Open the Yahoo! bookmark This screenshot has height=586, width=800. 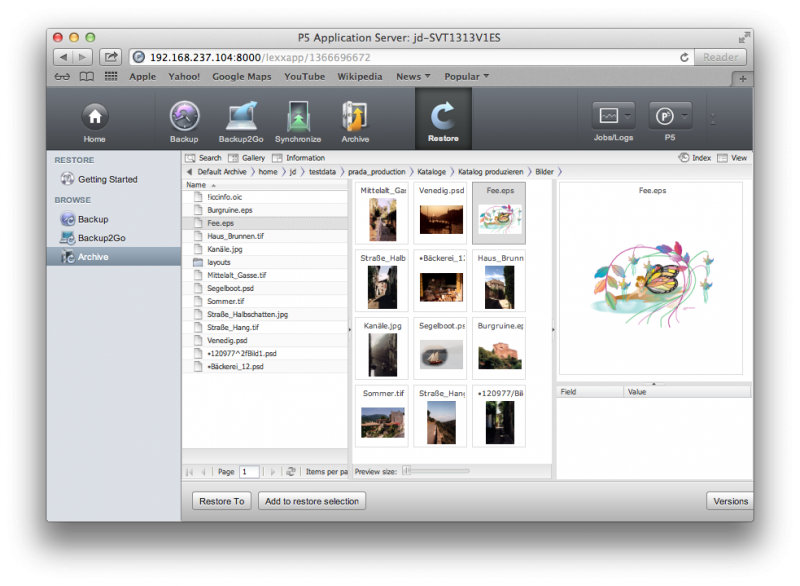[x=184, y=77]
